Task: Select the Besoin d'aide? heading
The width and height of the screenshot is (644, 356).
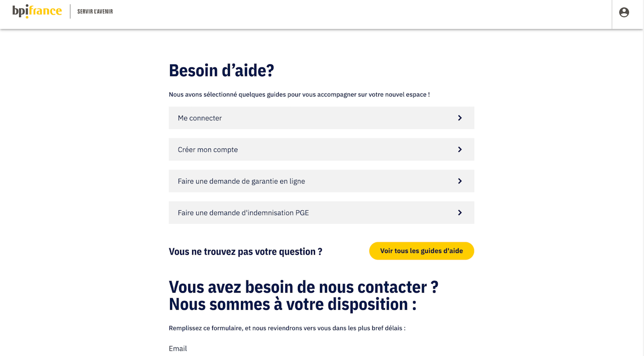Action: [221, 70]
